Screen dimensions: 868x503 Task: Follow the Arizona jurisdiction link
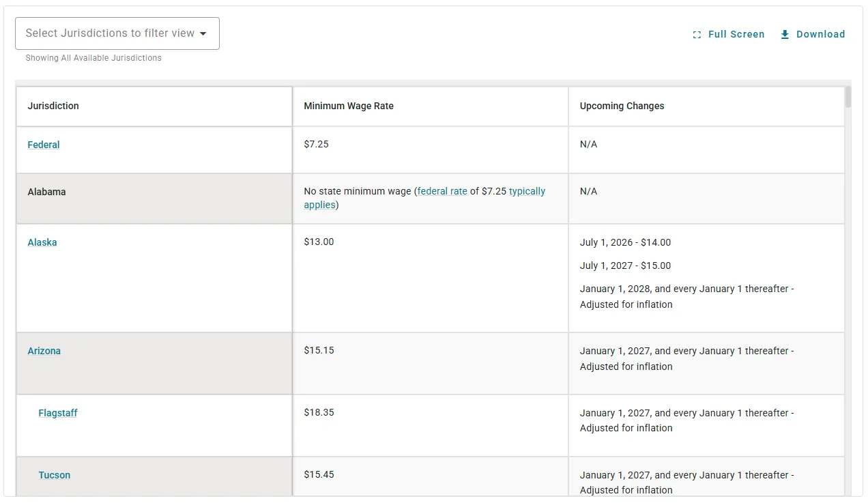[44, 351]
